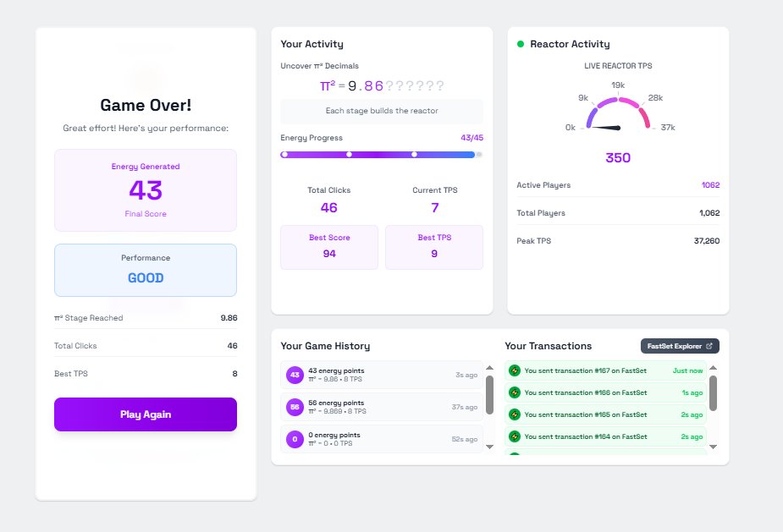Click the purple 56 badge in game history
Viewport: 783px width, 532px height.
tap(295, 407)
